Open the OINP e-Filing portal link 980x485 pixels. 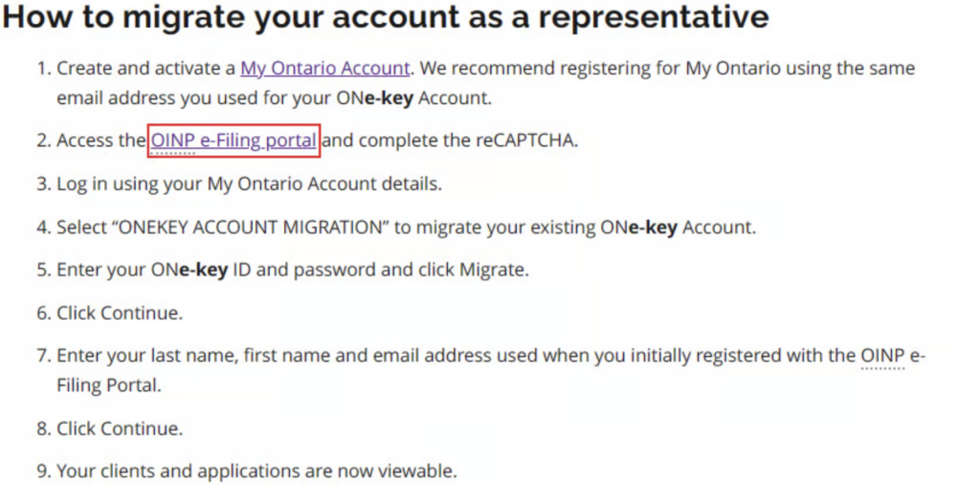pos(234,142)
